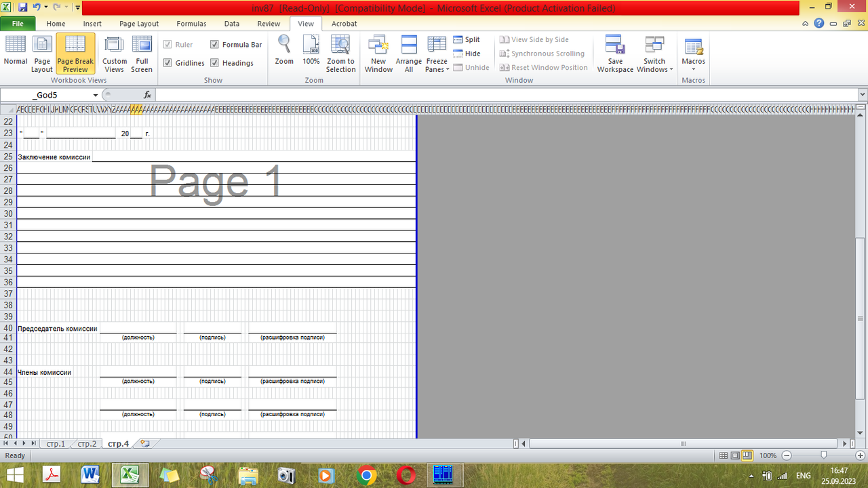Insert a new worksheet tab
Viewport: 868px width, 488px height.
[x=145, y=443]
